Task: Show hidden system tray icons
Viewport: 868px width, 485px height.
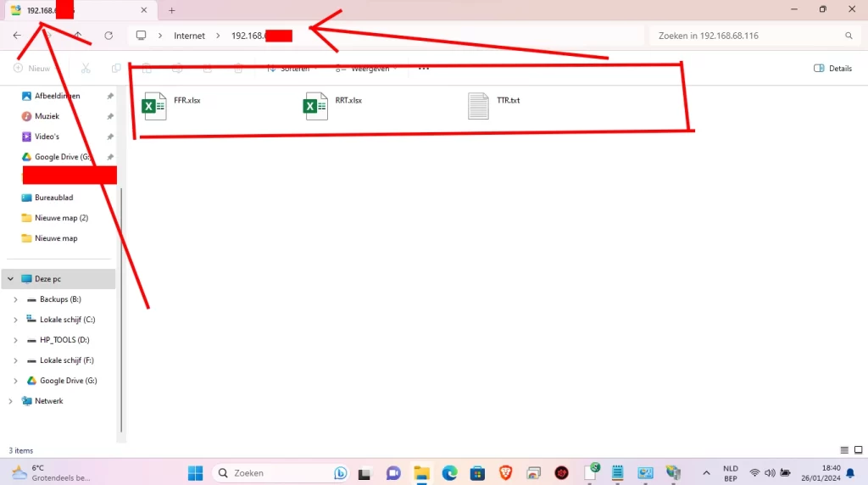Action: [x=706, y=473]
